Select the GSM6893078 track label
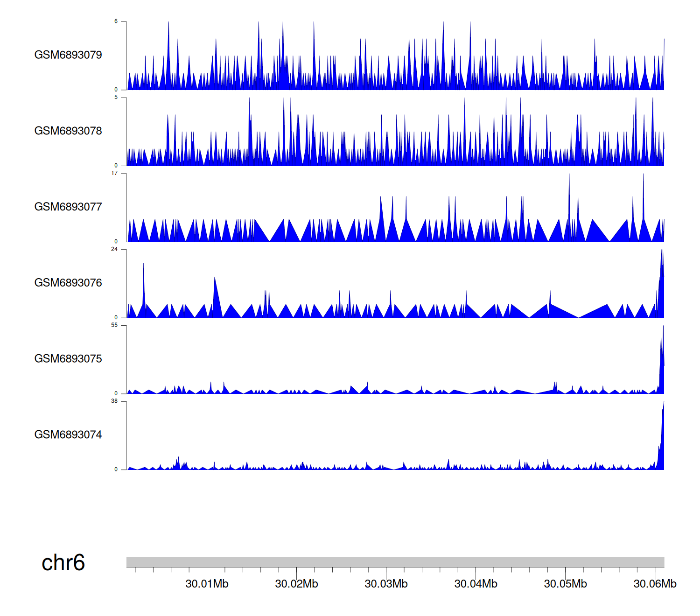This screenshot has width=700, height=616. pos(68,131)
